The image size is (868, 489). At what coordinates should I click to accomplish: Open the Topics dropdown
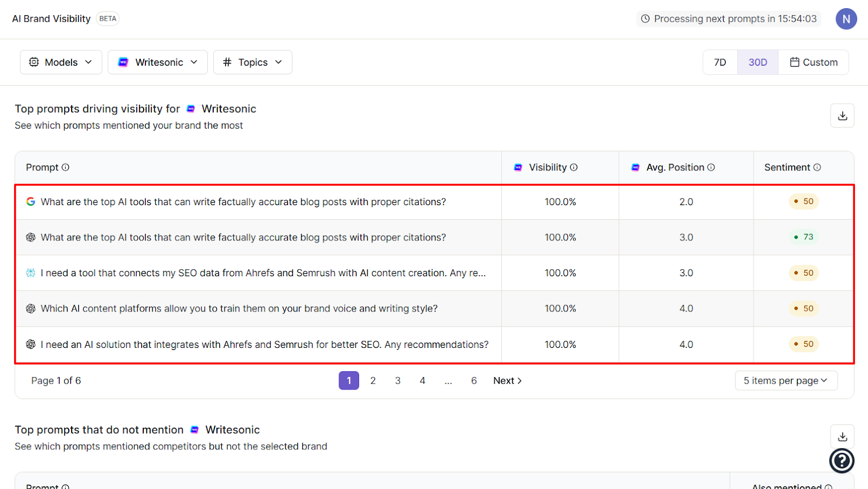coord(253,62)
